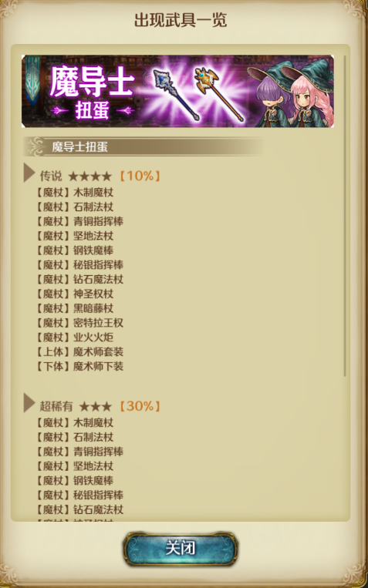This screenshot has height=588, width=368.
Task: Collapse the 传说 10% section triangle
Action: pos(29,173)
